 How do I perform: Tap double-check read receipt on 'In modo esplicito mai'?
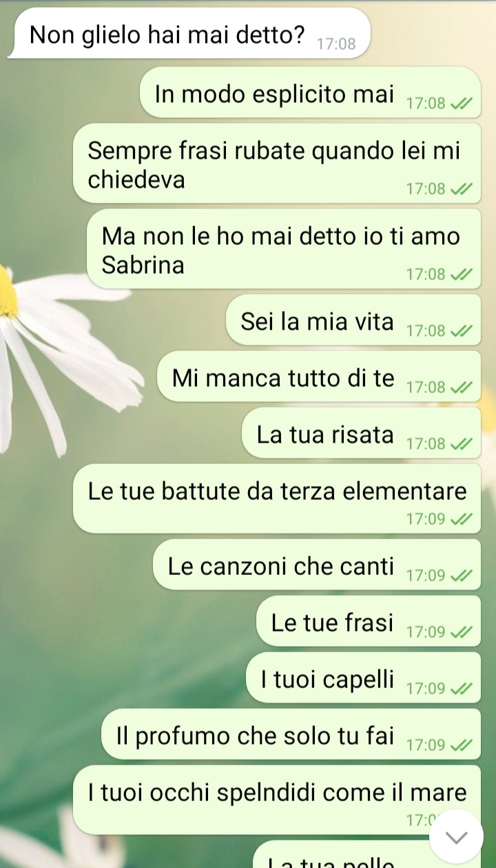pyautogui.click(x=461, y=105)
